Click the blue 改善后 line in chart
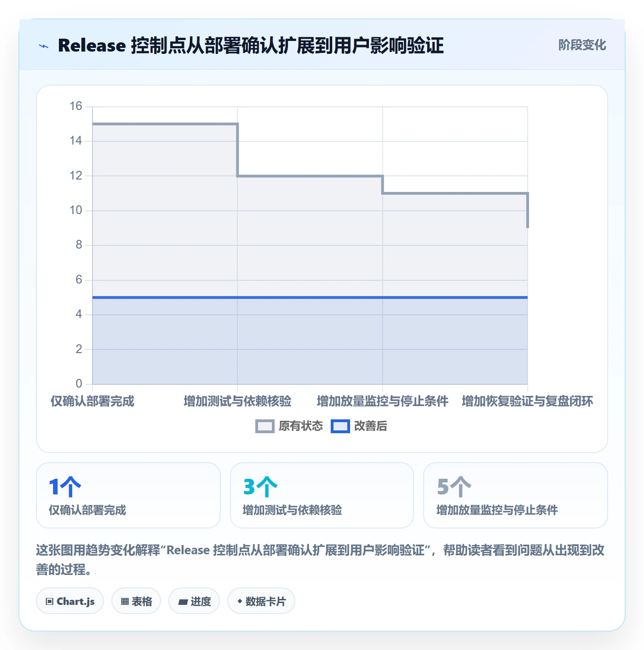 [x=310, y=297]
